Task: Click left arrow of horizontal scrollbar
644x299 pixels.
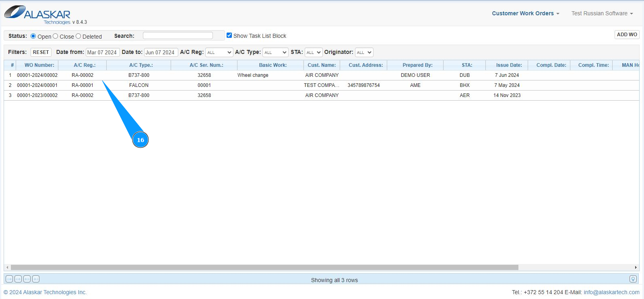Action: (7, 267)
